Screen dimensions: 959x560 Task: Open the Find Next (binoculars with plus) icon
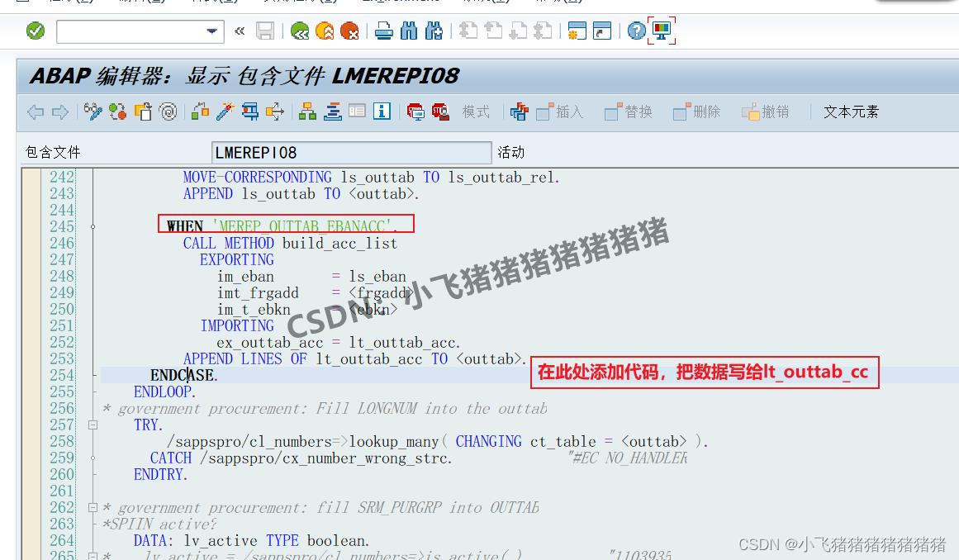(433, 33)
